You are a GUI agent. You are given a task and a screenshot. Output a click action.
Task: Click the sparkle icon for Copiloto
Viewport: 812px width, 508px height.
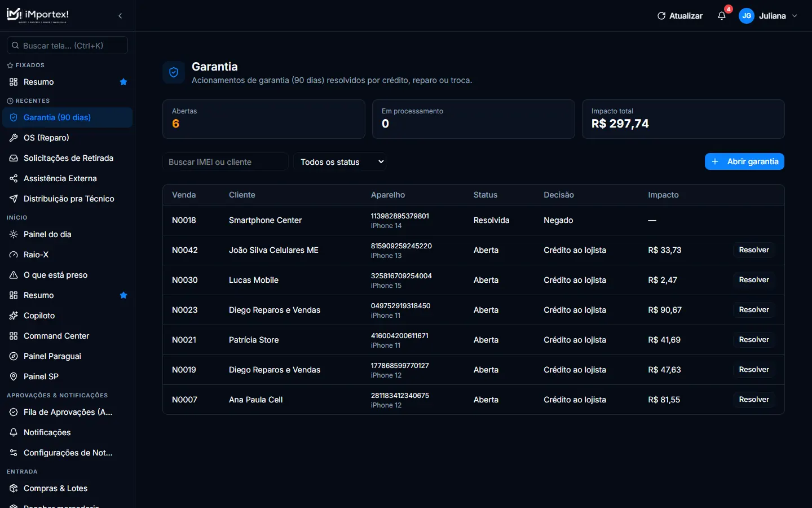[14, 316]
